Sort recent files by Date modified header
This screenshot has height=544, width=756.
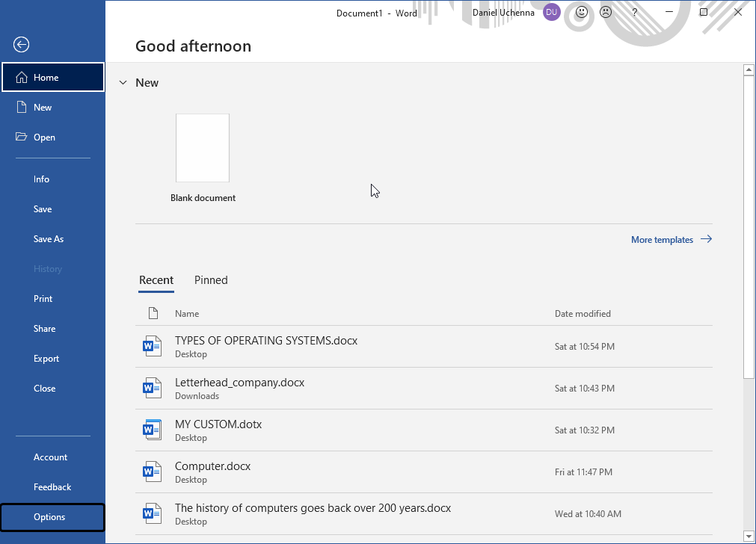[x=583, y=314]
